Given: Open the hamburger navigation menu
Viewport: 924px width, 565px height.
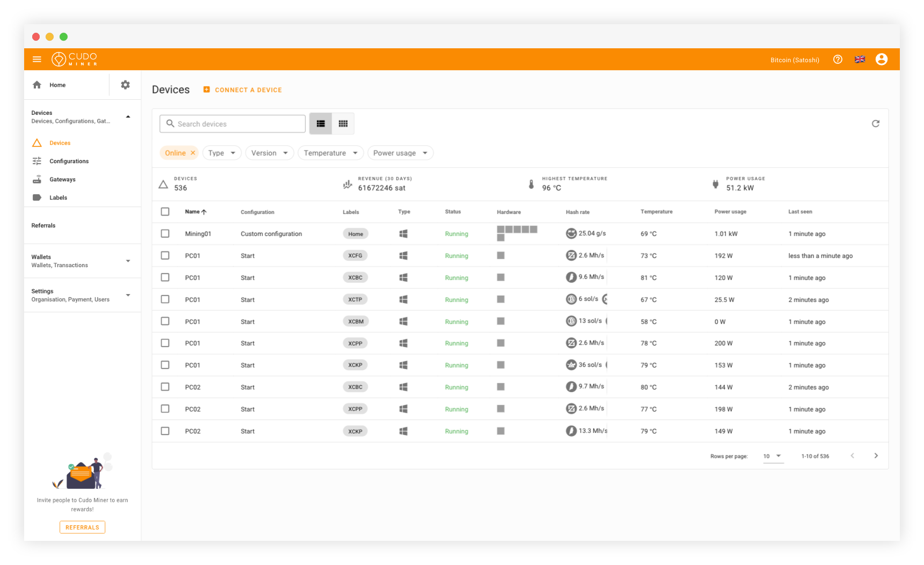Looking at the screenshot, I should point(37,60).
